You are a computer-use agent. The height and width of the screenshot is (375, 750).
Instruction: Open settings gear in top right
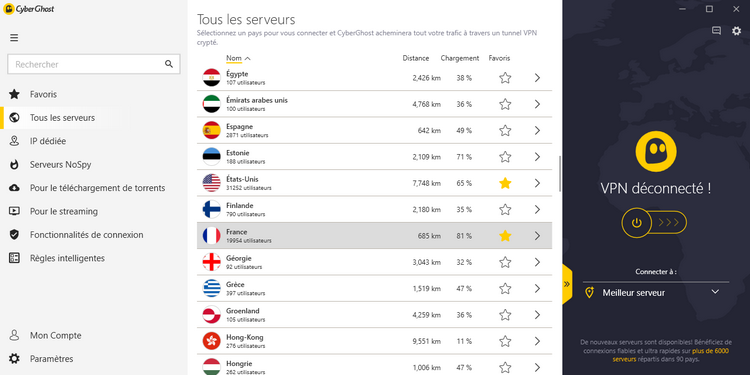pos(736,31)
